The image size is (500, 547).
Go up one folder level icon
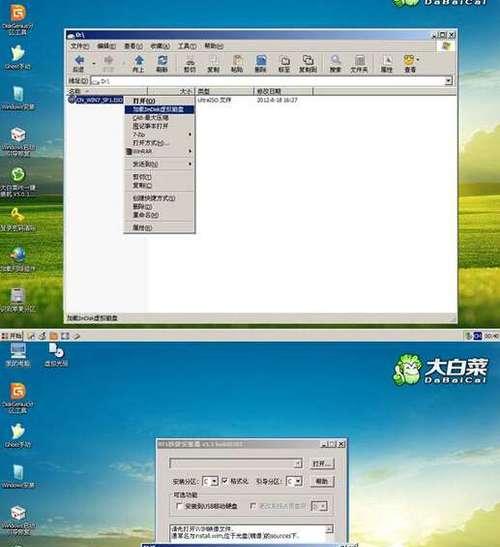pyautogui.click(x=139, y=64)
